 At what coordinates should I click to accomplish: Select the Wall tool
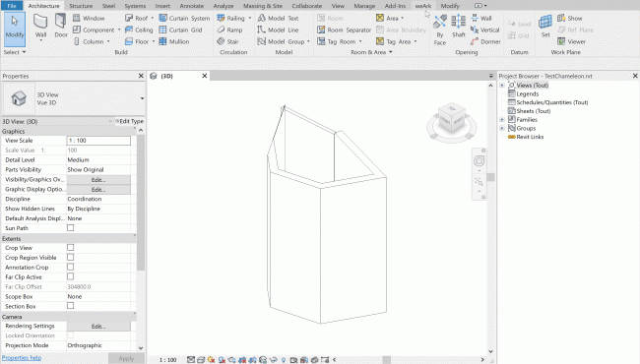pos(40,27)
